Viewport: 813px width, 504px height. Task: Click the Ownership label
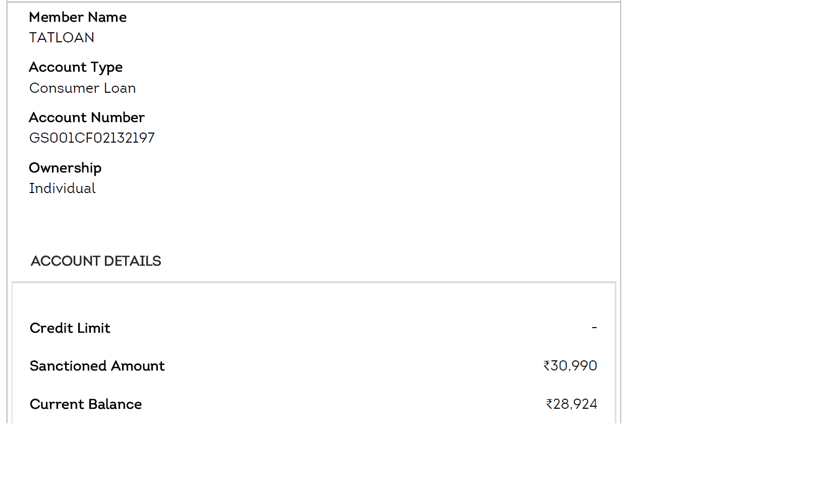[x=65, y=168]
